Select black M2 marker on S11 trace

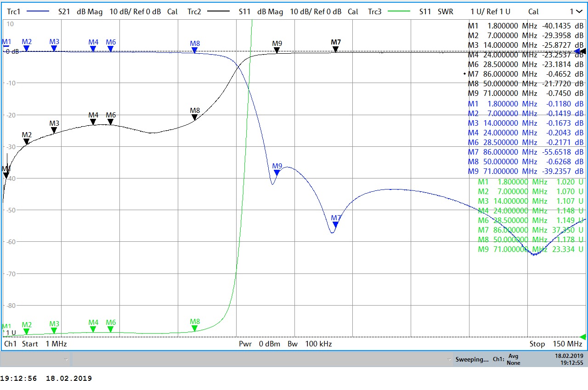tap(27, 141)
